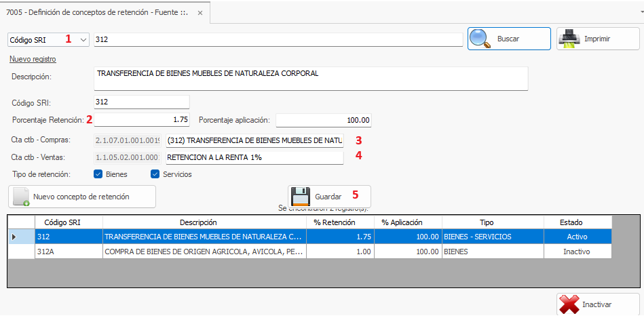The height and width of the screenshot is (320, 644).
Task: Click the red X Inactivar icon
Action: point(569,304)
